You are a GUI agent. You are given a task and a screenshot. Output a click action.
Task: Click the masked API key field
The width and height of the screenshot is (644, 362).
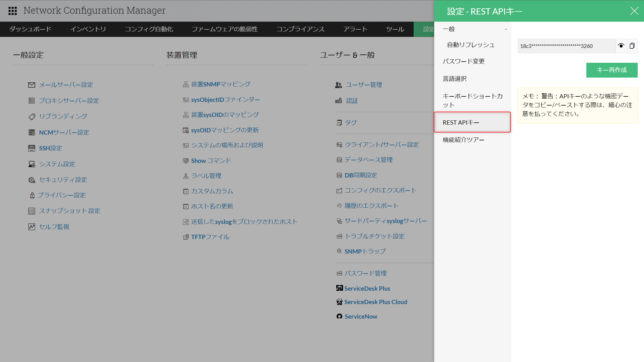click(x=565, y=46)
